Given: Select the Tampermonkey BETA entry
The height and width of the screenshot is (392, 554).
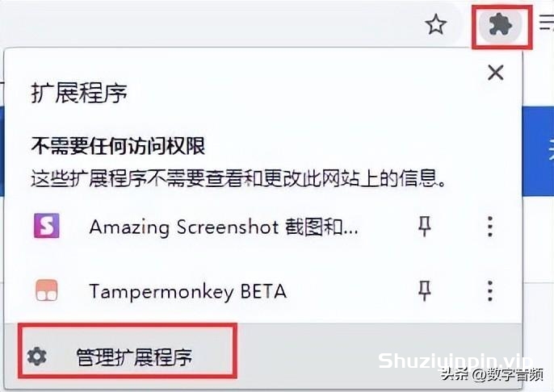Looking at the screenshot, I should (188, 292).
